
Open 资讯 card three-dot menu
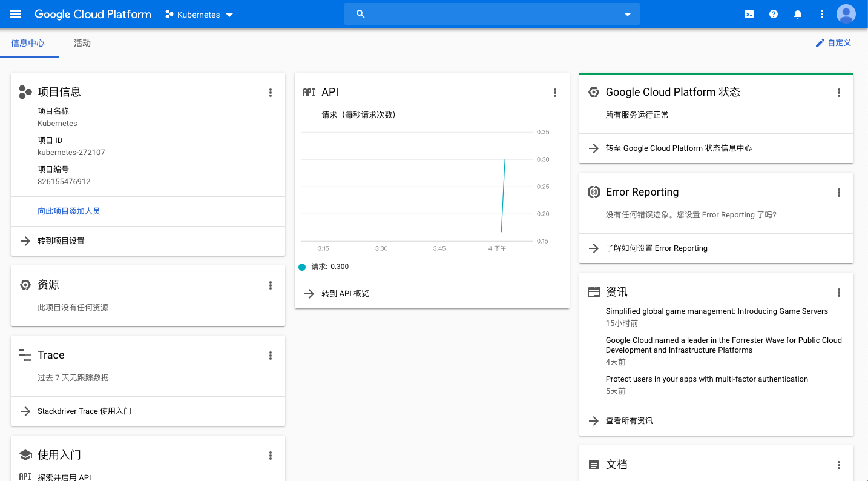pyautogui.click(x=839, y=293)
